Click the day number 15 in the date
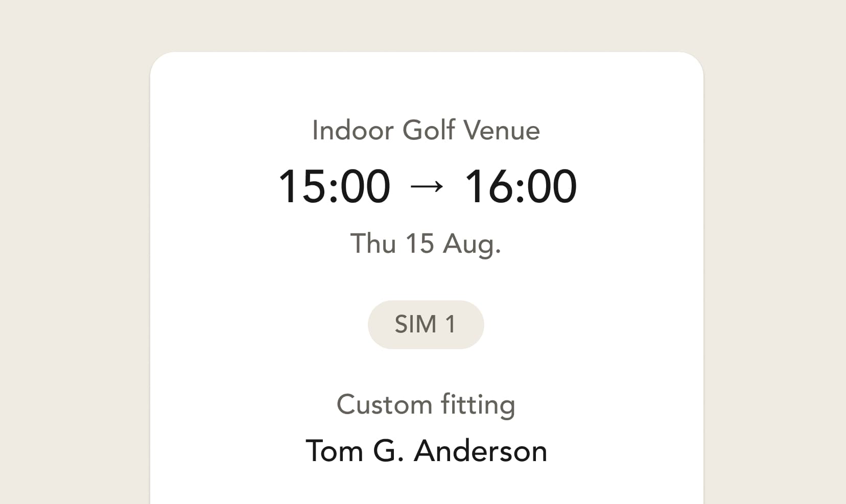The image size is (846, 504). [419, 244]
